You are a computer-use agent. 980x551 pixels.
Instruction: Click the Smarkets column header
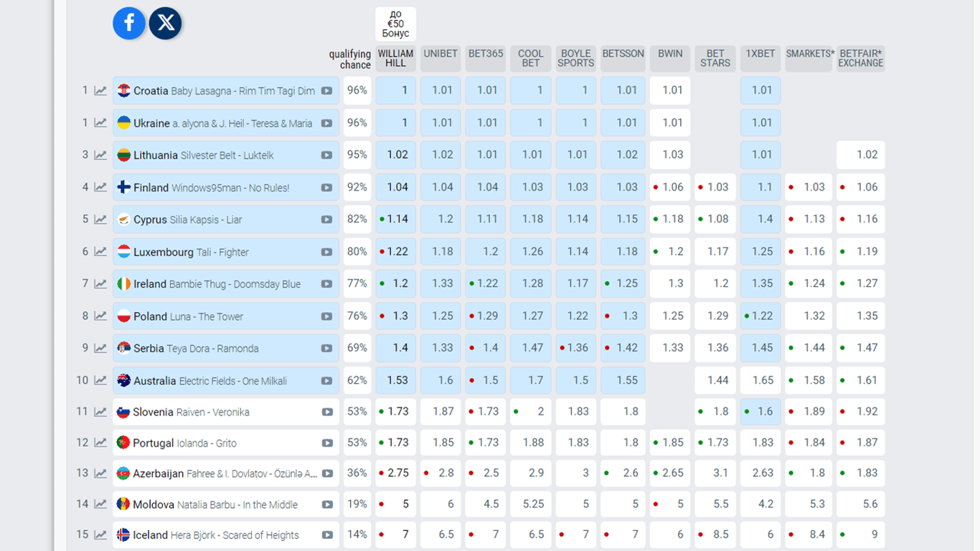(x=809, y=54)
